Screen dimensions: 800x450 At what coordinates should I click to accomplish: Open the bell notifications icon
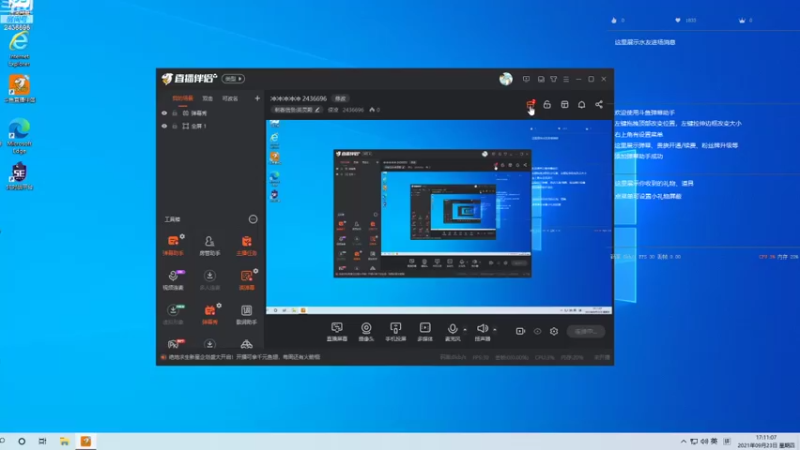(582, 105)
